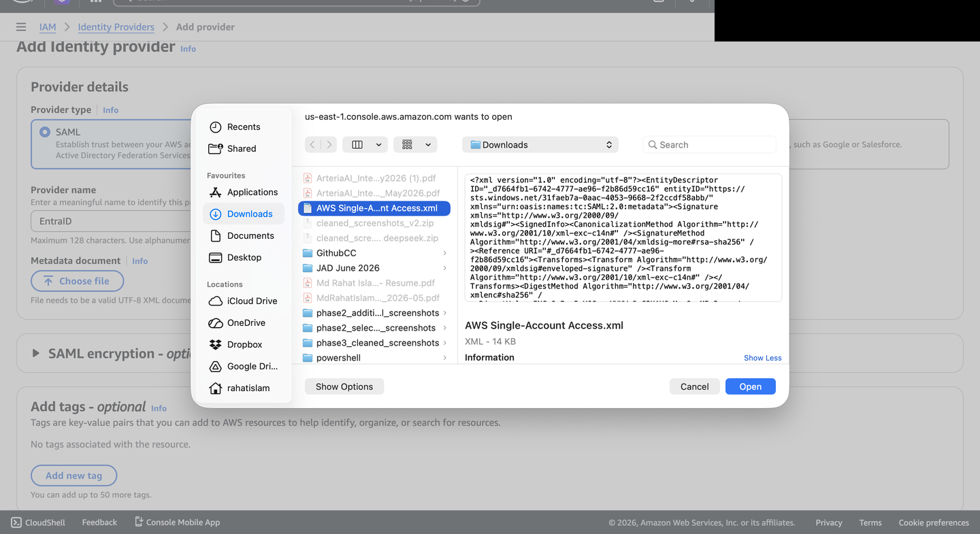Expand the JAD June 2026 folder
Image resolution: width=980 pixels, height=534 pixels.
pyautogui.click(x=445, y=268)
